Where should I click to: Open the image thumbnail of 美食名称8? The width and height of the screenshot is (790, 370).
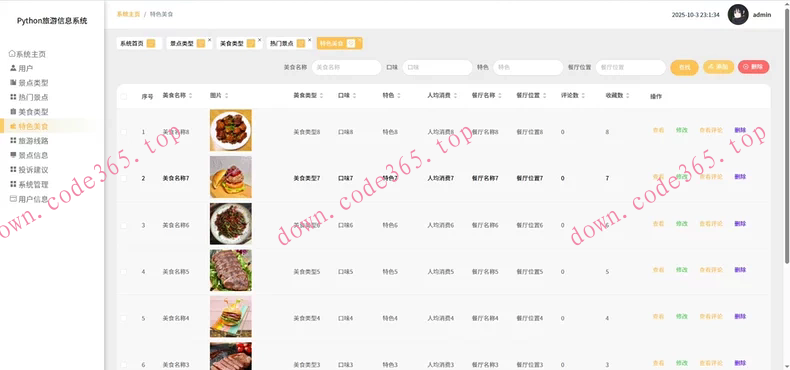[x=231, y=130]
